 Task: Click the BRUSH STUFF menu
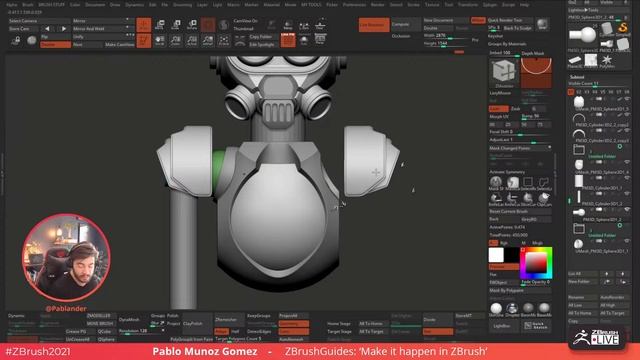click(51, 5)
